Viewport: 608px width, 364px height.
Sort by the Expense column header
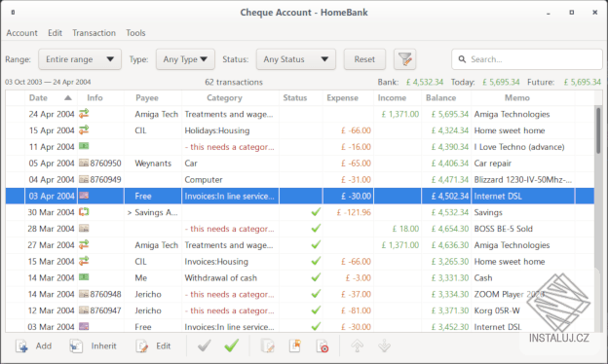[348, 98]
